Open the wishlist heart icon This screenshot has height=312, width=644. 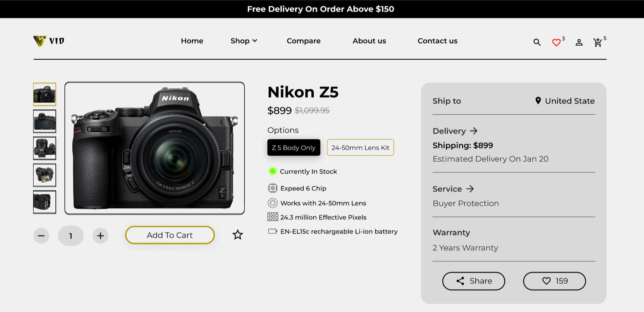click(x=557, y=42)
